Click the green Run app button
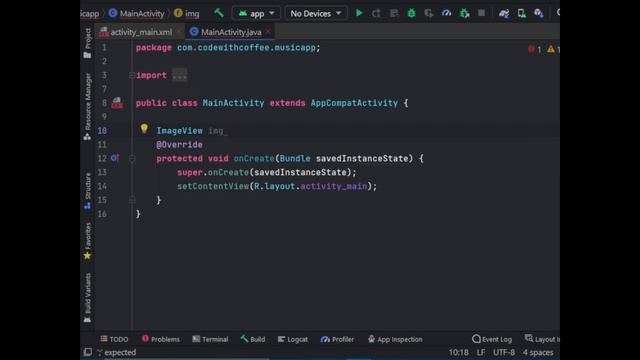This screenshot has width=640, height=360. [359, 13]
